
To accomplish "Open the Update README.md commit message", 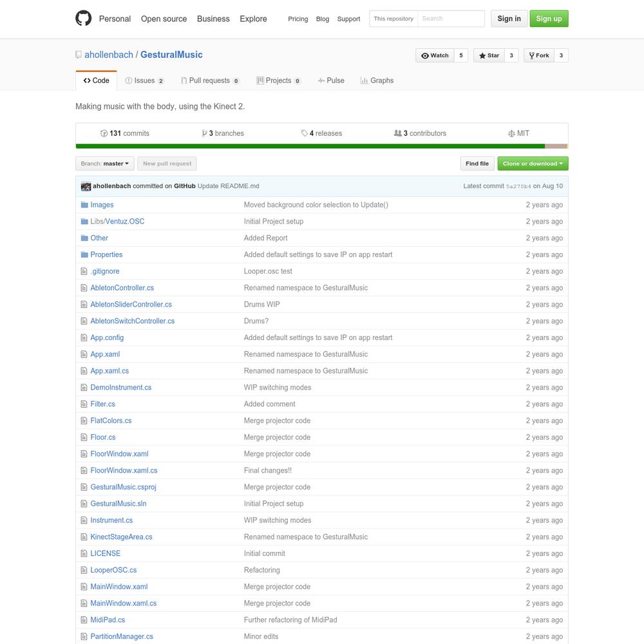I will pos(229,186).
